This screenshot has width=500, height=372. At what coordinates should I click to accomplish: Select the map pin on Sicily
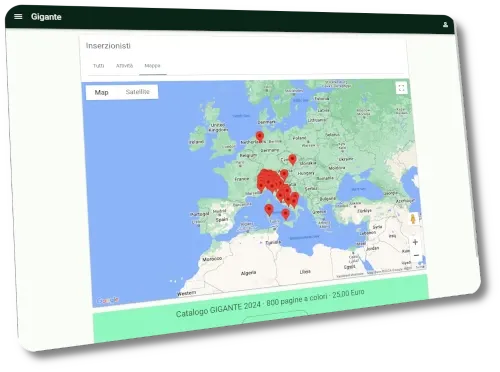coord(285,214)
